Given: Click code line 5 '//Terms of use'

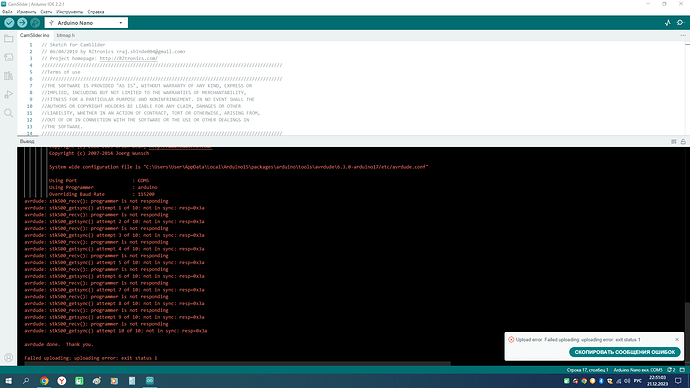Looking at the screenshot, I should click(61, 72).
